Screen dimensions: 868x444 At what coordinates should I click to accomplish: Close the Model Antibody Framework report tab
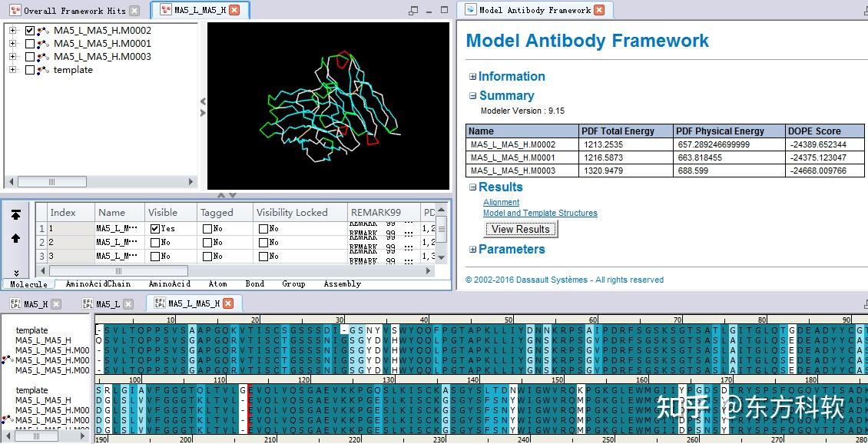coord(599,10)
